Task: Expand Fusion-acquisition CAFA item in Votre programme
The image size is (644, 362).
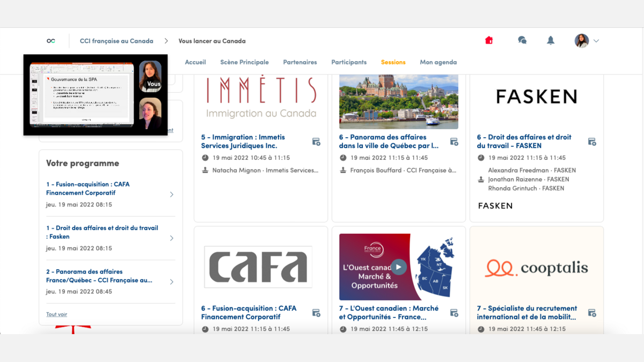Action: point(172,195)
